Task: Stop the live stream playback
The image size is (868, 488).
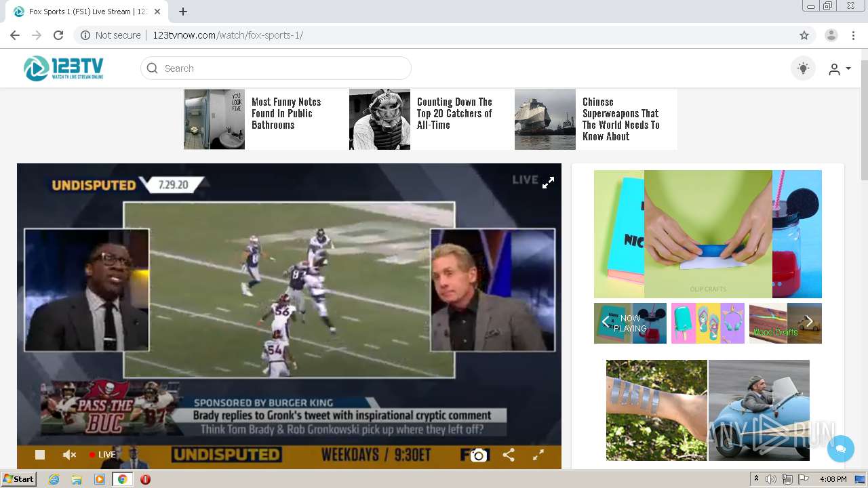Action: coord(40,455)
